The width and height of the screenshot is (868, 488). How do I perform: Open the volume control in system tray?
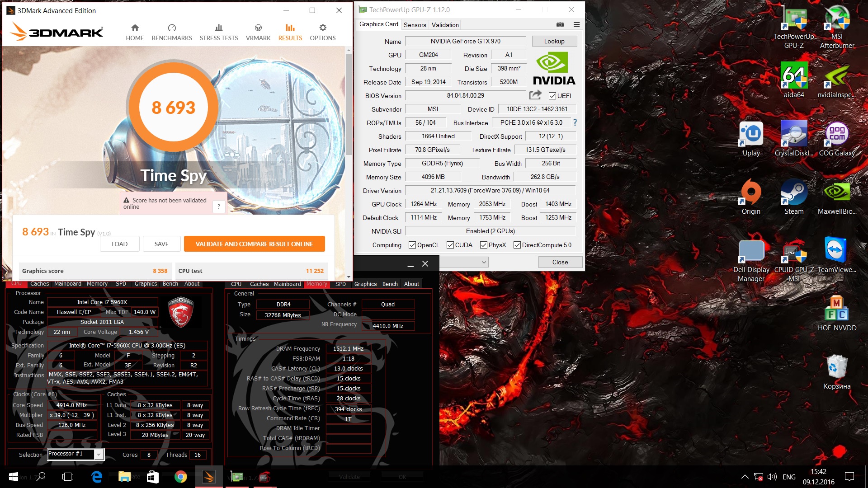(772, 477)
